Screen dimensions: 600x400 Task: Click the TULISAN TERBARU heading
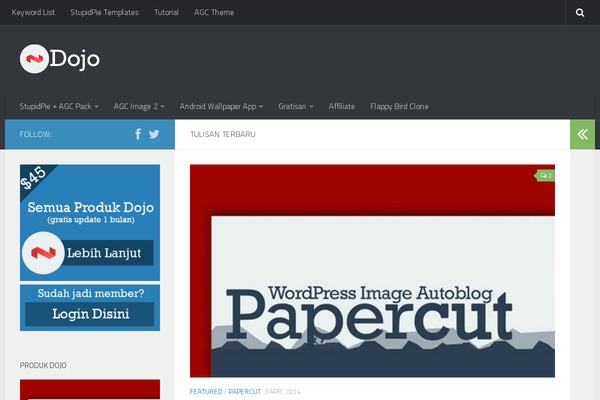click(223, 134)
